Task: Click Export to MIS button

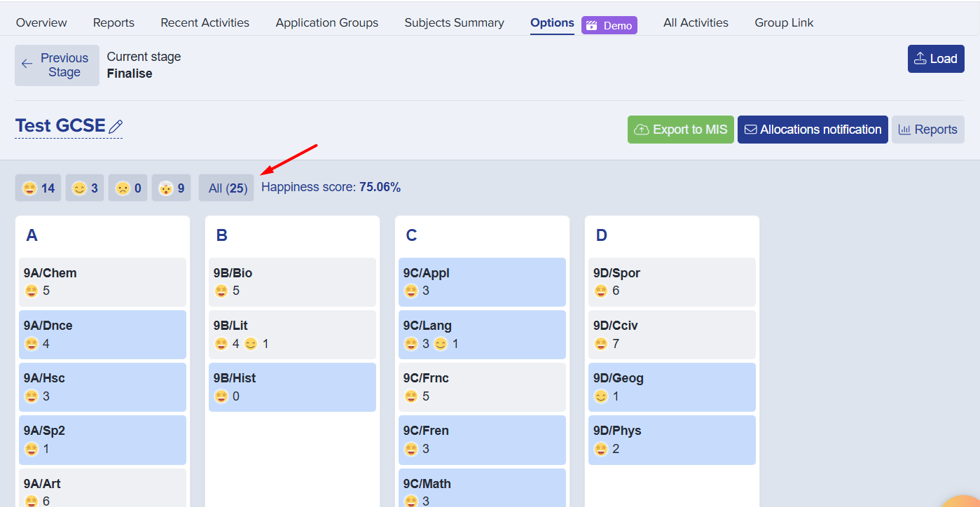Action: pyautogui.click(x=680, y=130)
